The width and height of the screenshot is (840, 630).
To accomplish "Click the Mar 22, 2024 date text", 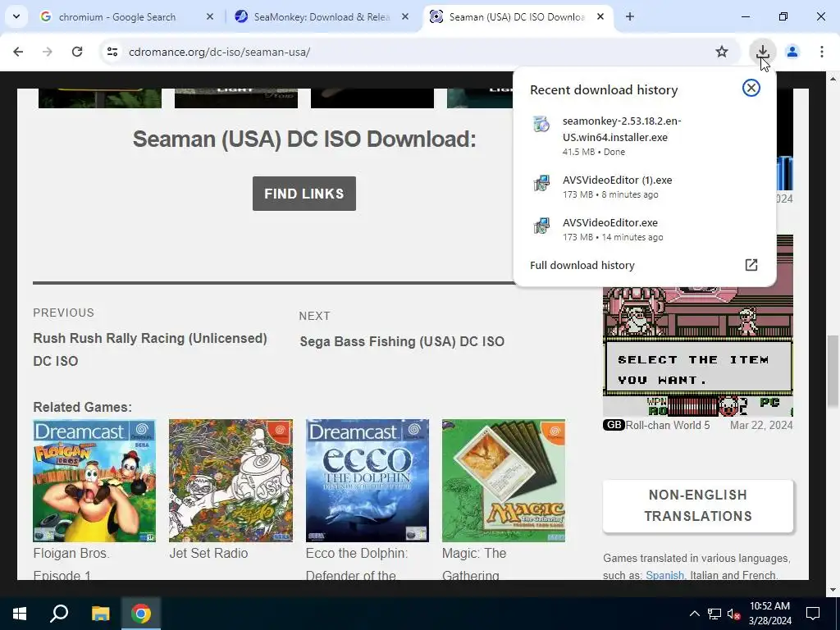I will tap(761, 425).
